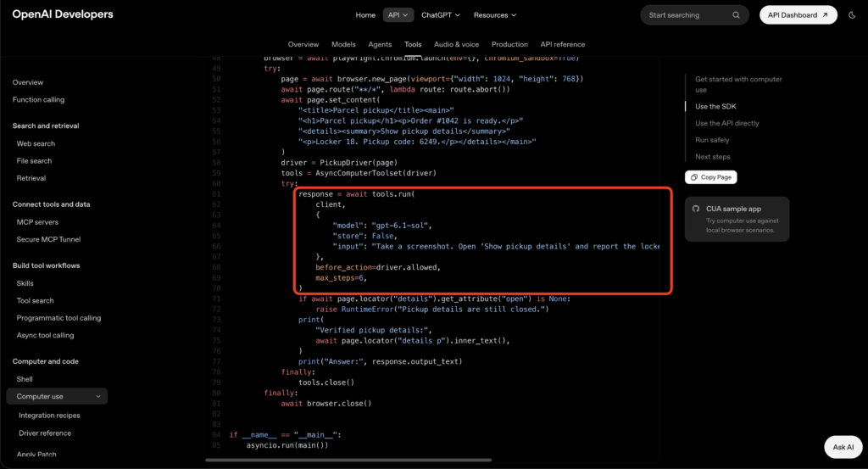Focus the Start searching field

click(x=694, y=15)
